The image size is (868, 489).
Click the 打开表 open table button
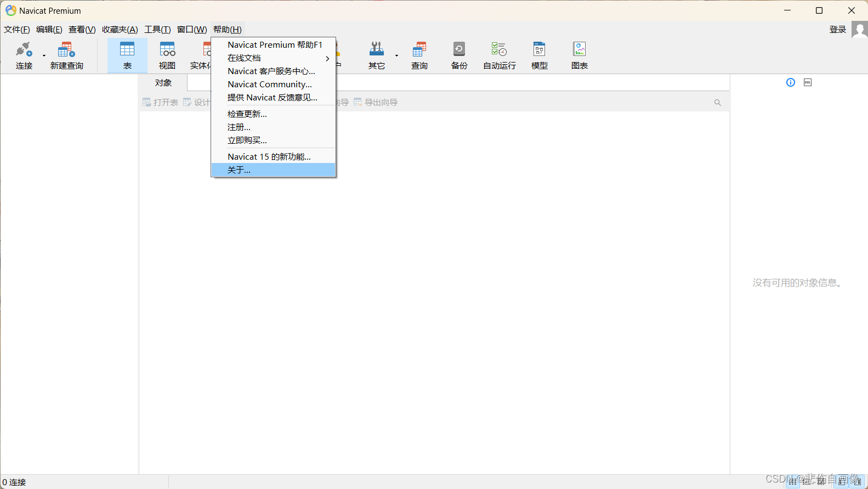click(x=161, y=102)
